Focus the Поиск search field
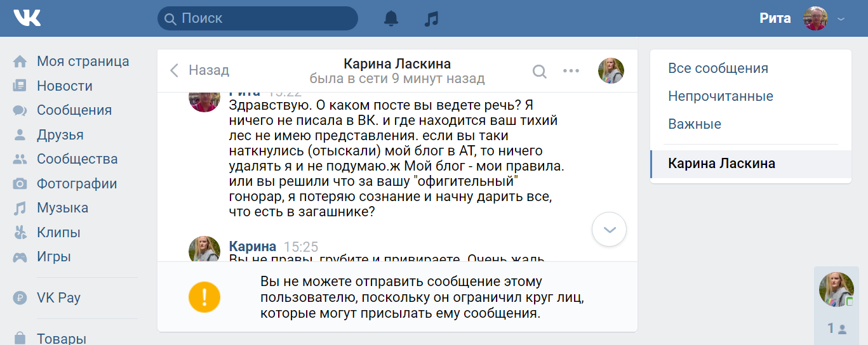 [x=260, y=18]
